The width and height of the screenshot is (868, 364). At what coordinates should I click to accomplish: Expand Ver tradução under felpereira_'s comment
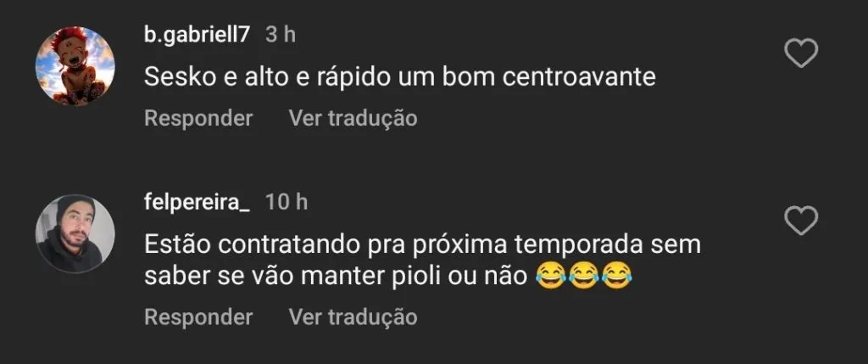[353, 317]
